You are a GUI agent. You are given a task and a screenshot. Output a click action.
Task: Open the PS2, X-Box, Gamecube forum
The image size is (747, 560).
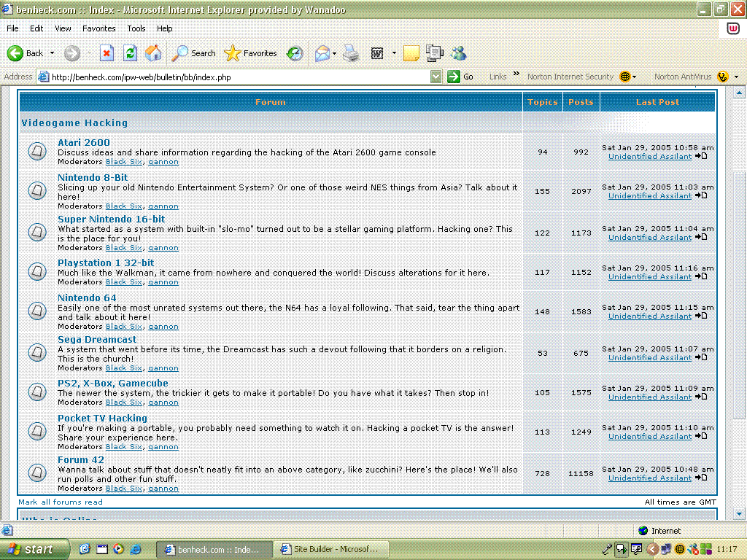coord(113,384)
